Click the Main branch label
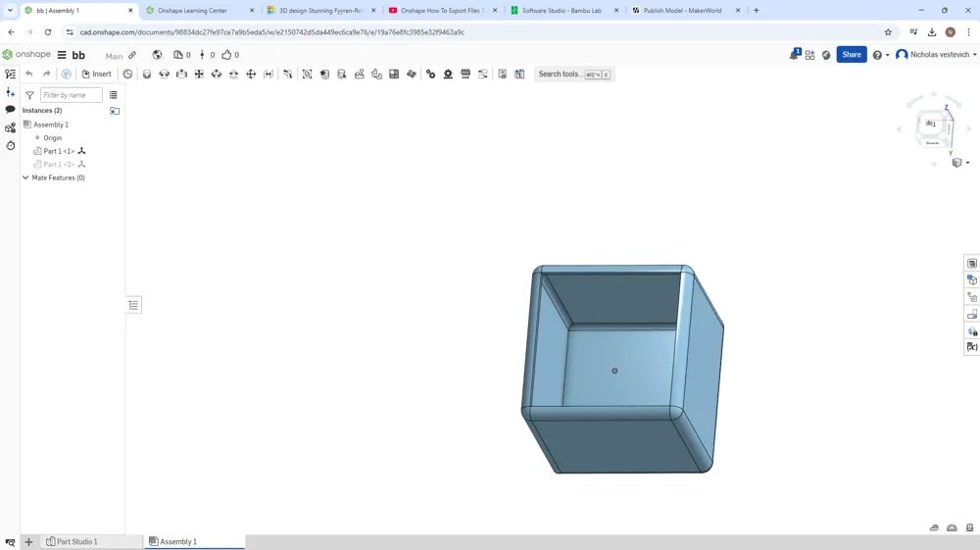The height and width of the screenshot is (550, 980). click(x=114, y=56)
